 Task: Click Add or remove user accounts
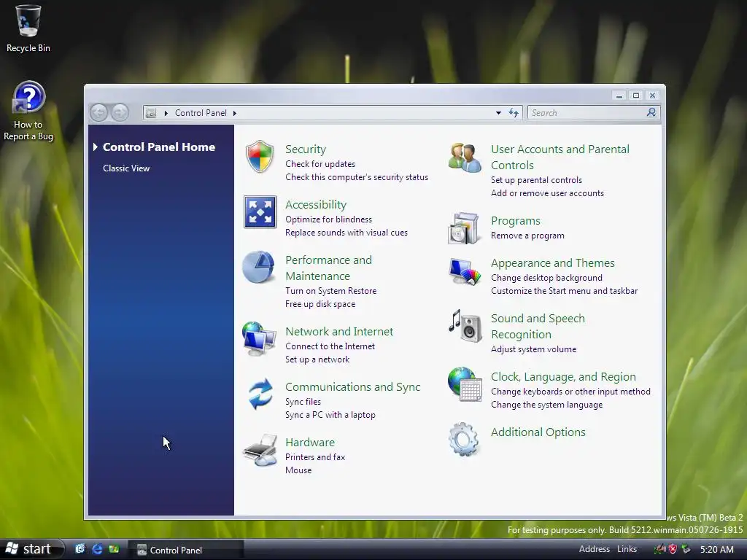point(547,193)
